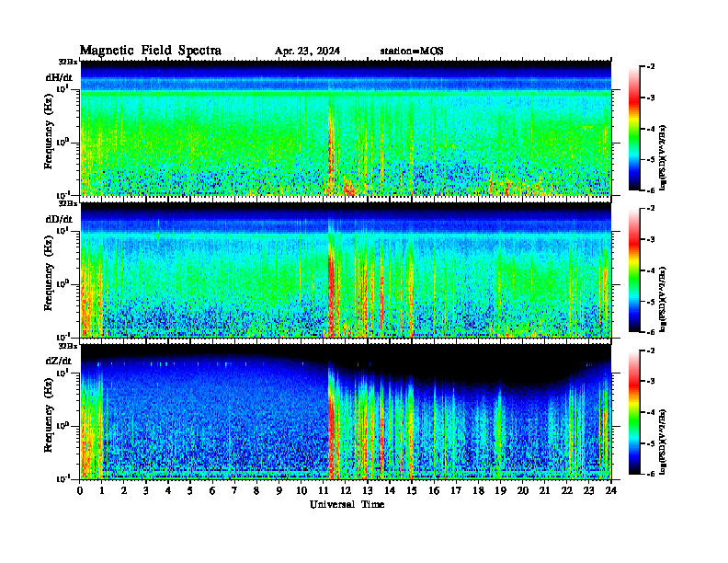Click the '-4' value on dZ/dt color bar
The width and height of the screenshot is (728, 563).
click(651, 412)
